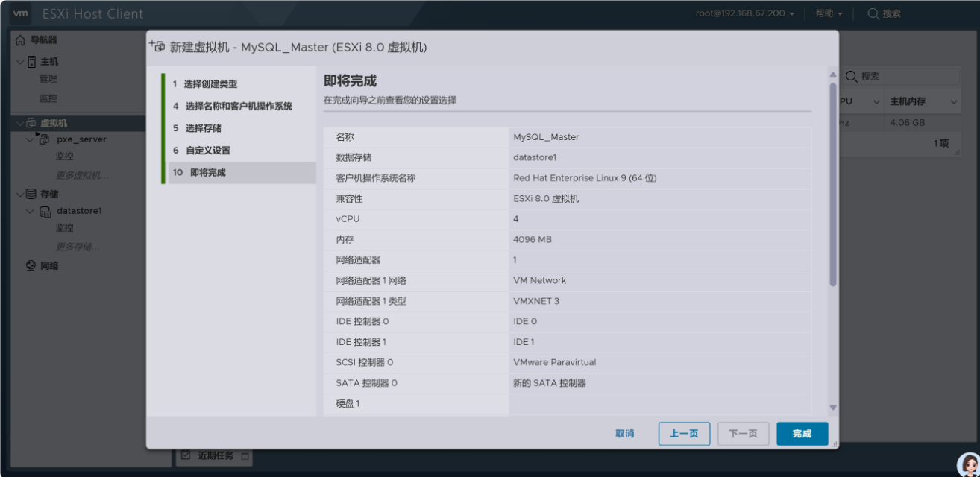Click the summary vertical scrollbar thumb
Viewport: 980px width, 477px height.
click(x=833, y=184)
